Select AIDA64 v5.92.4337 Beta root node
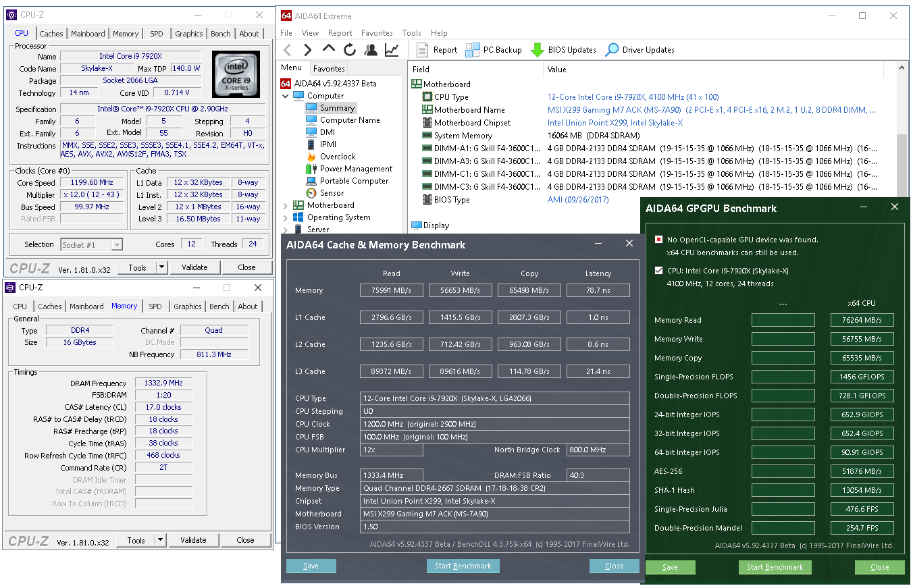 click(328, 84)
